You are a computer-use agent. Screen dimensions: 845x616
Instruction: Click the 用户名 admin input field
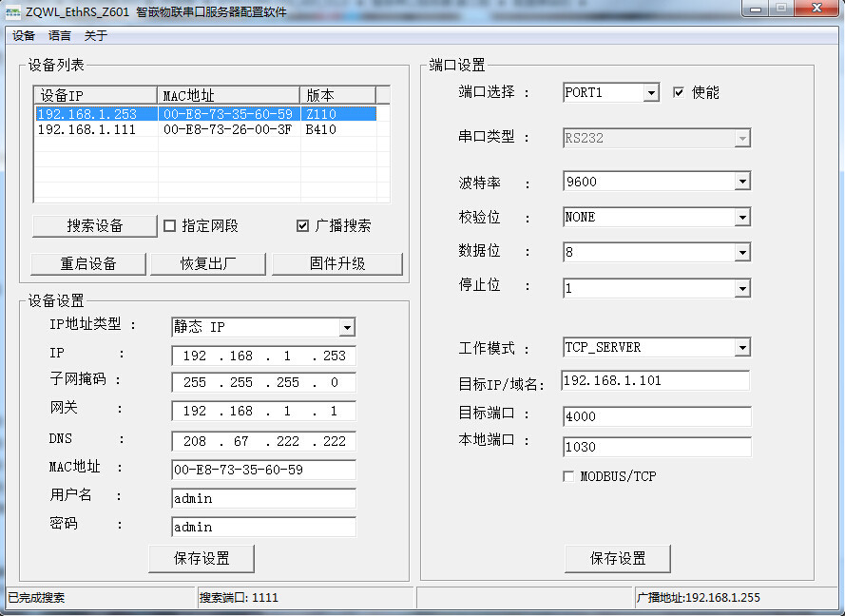(x=263, y=498)
